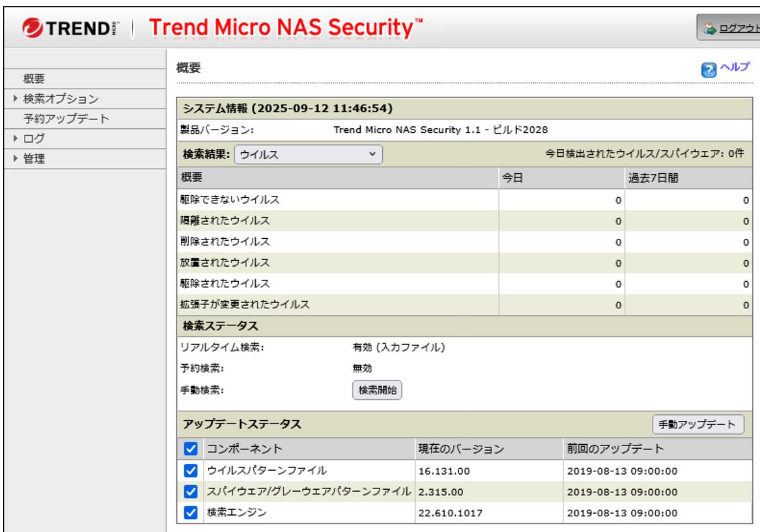This screenshot has width=760, height=532.
Task: Expand the ログ arrow
Action: (x=16, y=138)
